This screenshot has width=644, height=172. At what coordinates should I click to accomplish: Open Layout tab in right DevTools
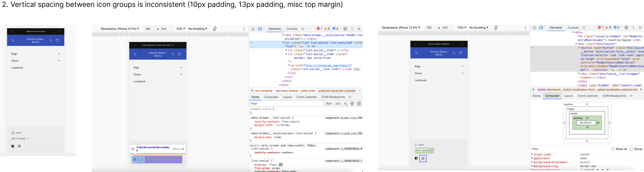click(x=568, y=96)
